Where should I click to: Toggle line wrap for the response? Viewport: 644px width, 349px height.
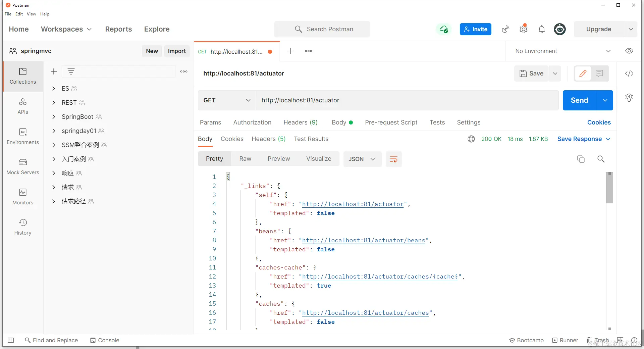394,159
